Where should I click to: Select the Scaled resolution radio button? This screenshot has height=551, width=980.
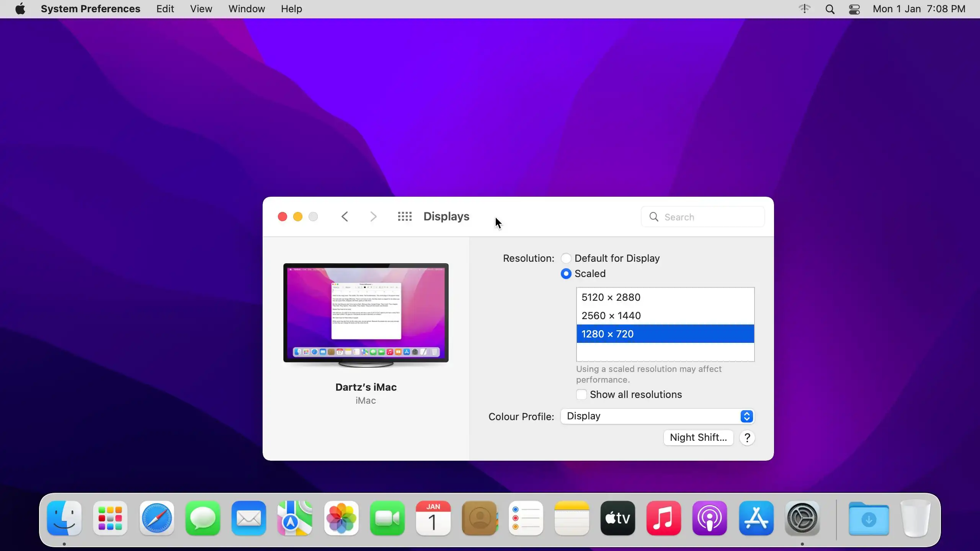[566, 274]
